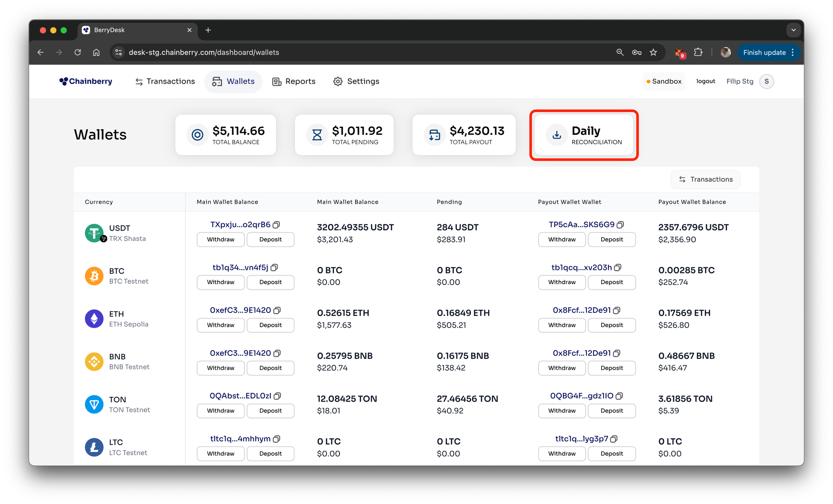Screen dimensions: 833x504
Task: Go to Reports section
Action: tap(294, 81)
